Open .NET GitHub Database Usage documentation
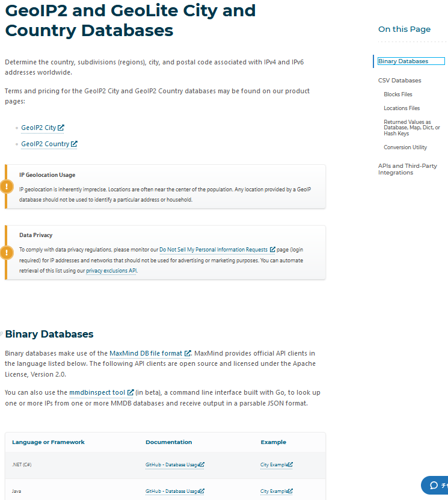 tap(174, 465)
